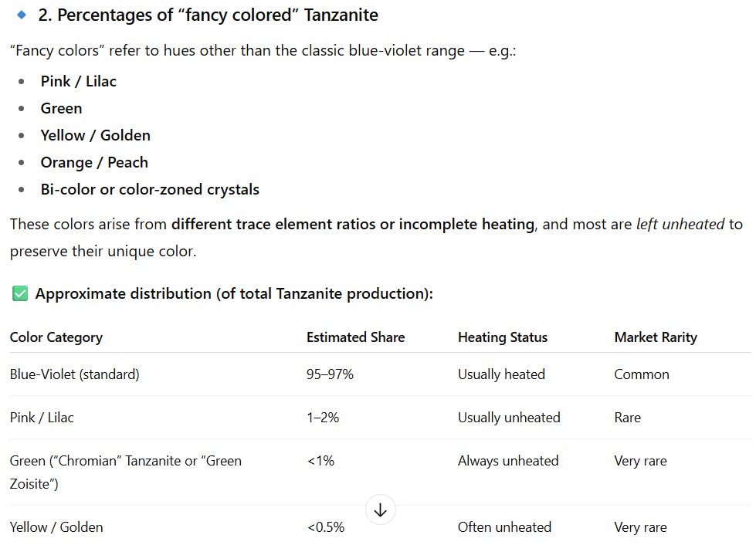Click the '<0.5%' estimated share cell
The width and height of the screenshot is (756, 545).
point(326,527)
